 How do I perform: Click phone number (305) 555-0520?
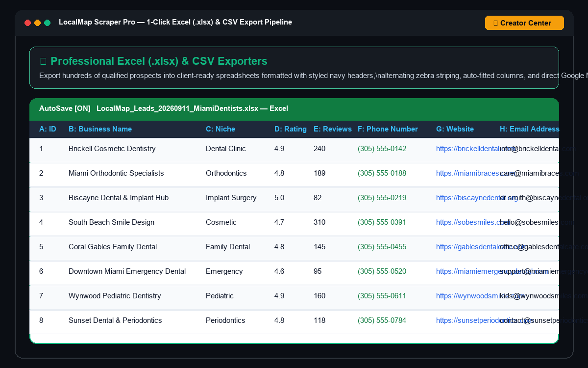382,271
